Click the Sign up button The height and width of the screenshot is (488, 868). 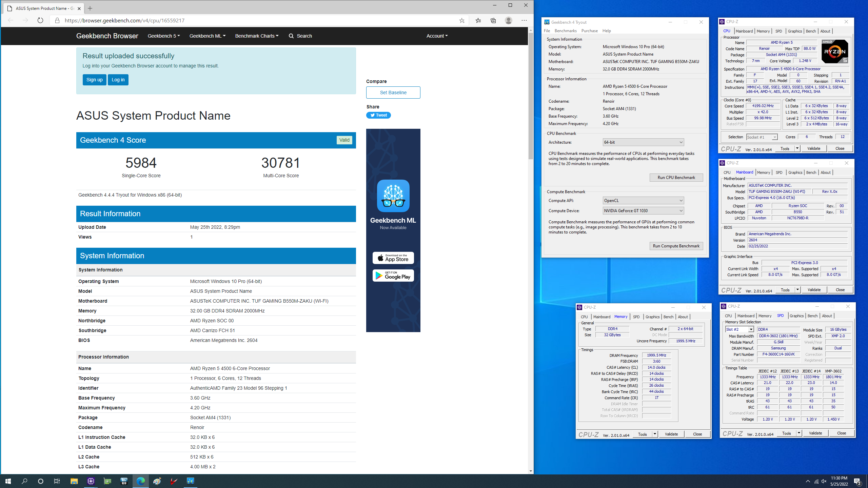(x=94, y=80)
